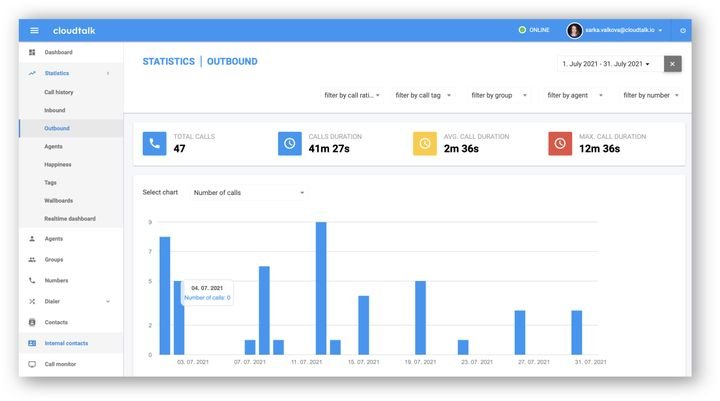Click the red Max Call Duration clock icon
This screenshot has height=401, width=720.
tap(560, 143)
